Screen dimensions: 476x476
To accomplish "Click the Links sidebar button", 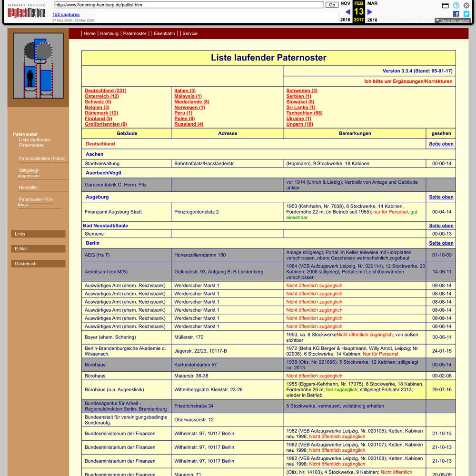I will [38, 234].
